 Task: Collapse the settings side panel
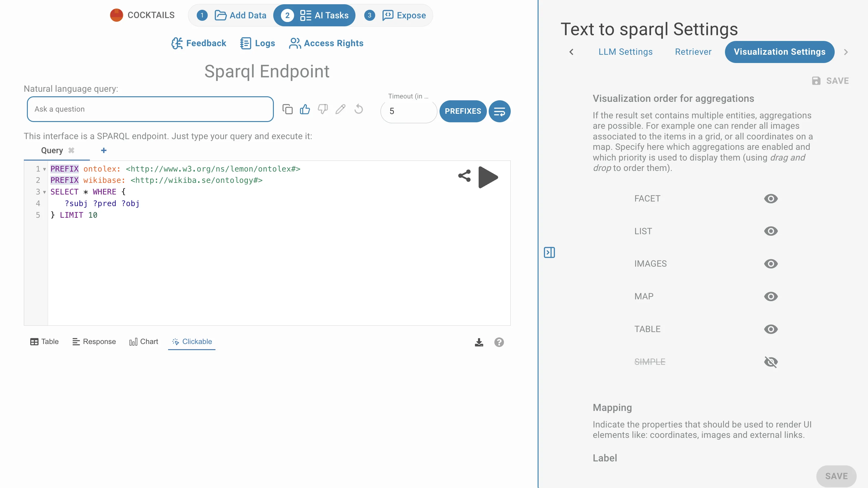point(549,253)
